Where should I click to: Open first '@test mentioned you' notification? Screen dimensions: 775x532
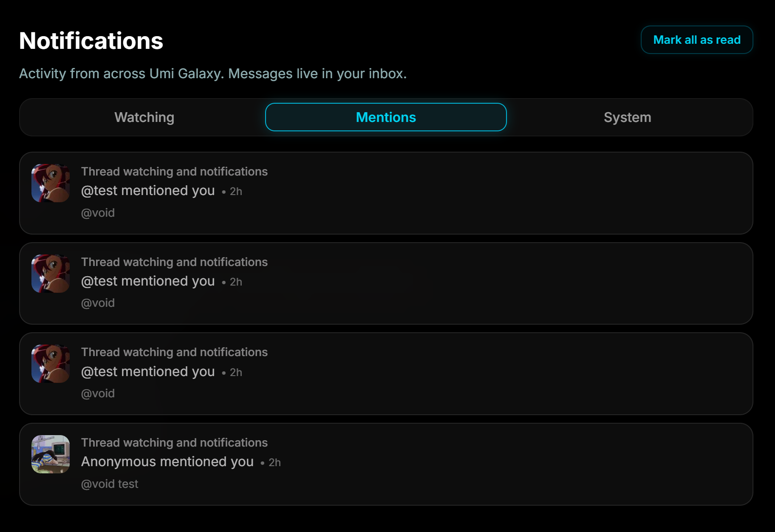386,193
